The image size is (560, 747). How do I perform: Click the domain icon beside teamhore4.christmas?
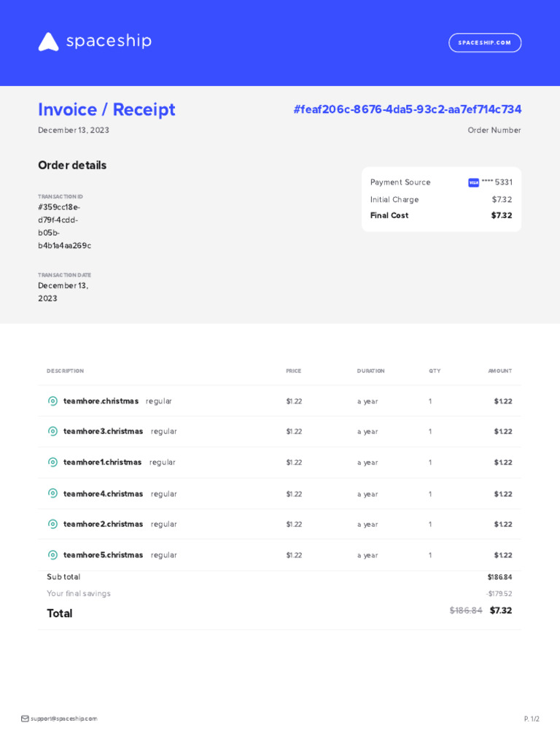point(52,494)
